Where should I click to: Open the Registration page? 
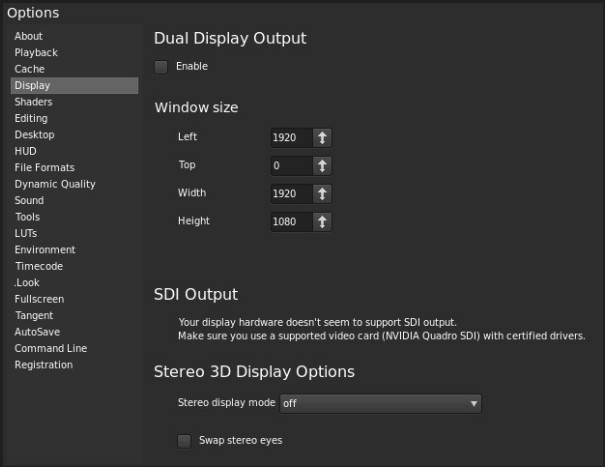(x=44, y=365)
